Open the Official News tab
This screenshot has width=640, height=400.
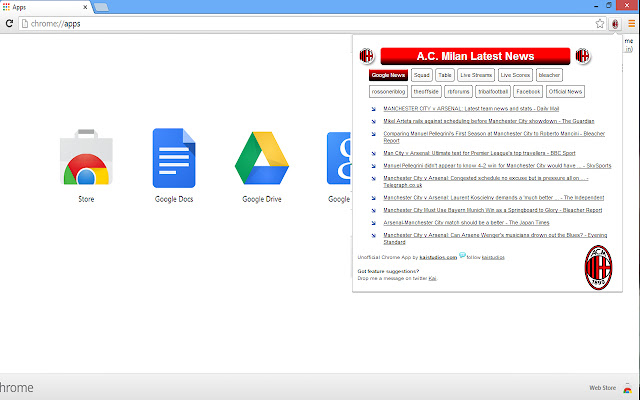[565, 91]
